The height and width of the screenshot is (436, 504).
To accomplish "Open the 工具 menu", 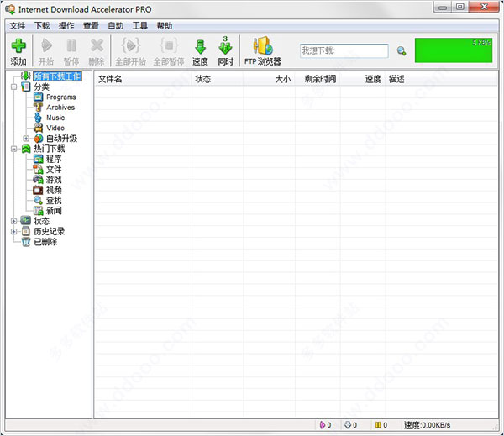I will tap(140, 26).
